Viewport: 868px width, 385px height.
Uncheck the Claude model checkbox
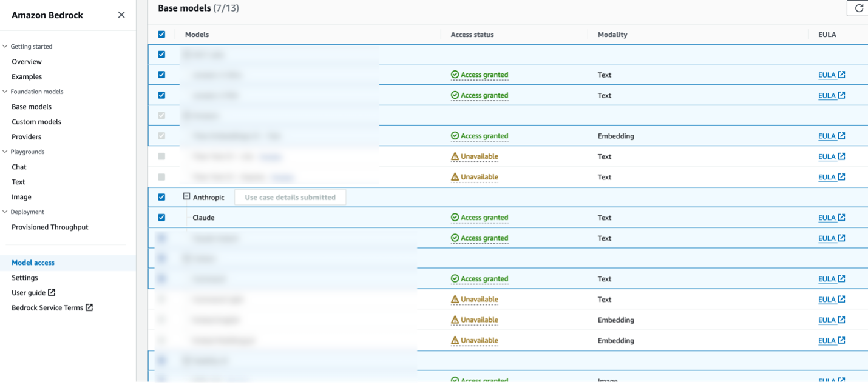point(161,218)
